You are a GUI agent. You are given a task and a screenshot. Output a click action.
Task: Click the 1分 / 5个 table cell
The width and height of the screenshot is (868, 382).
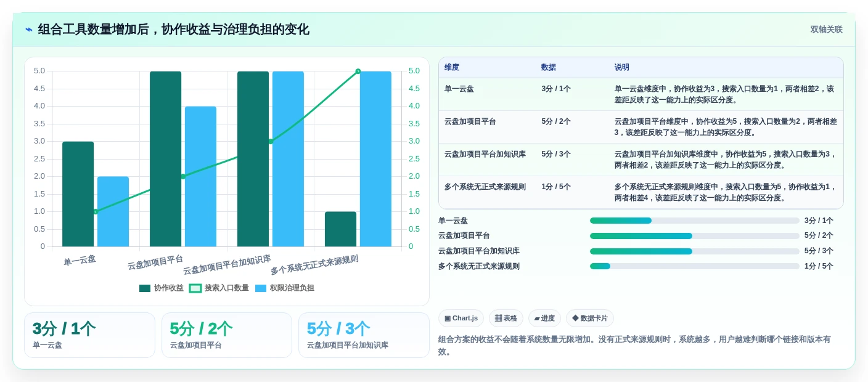(556, 187)
